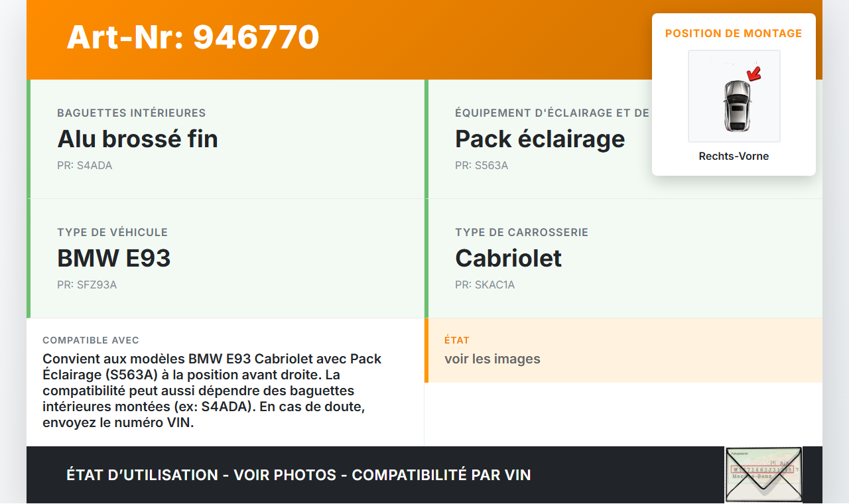Select the Cabriolet body type
The width and height of the screenshot is (849, 504).
[508, 258]
